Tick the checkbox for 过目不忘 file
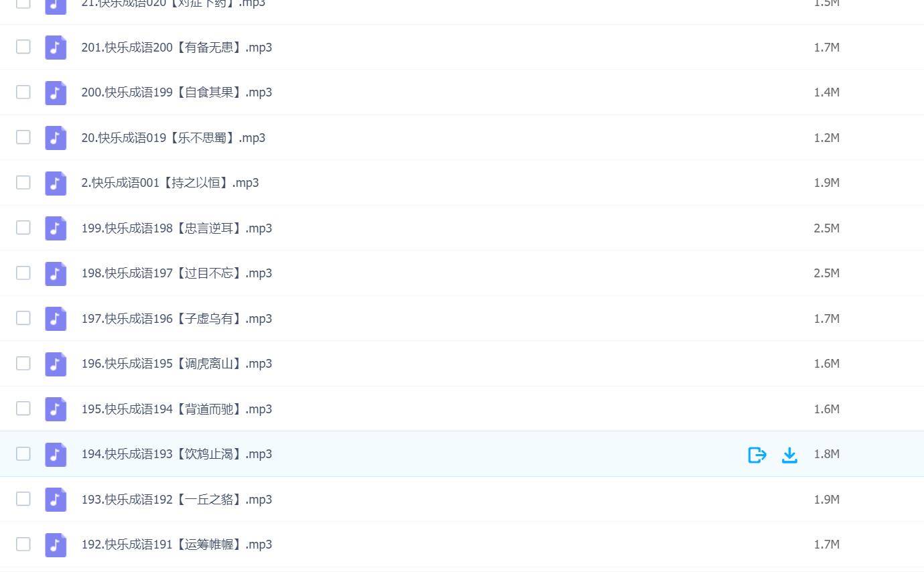 pyautogui.click(x=23, y=273)
